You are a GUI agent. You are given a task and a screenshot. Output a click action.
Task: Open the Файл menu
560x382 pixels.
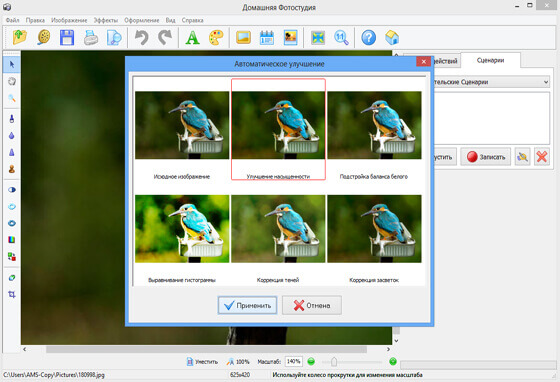(x=12, y=20)
